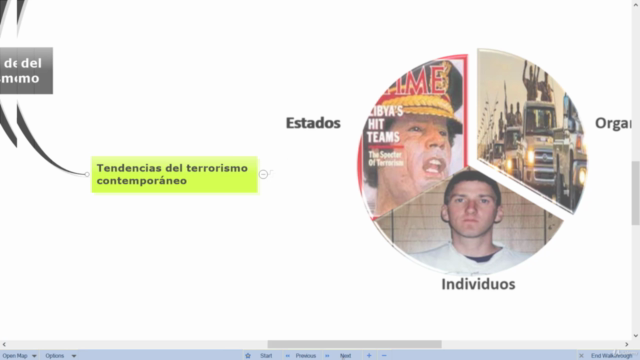Advance to the Next walkthrough step
The width and height of the screenshot is (640, 360).
point(345,356)
